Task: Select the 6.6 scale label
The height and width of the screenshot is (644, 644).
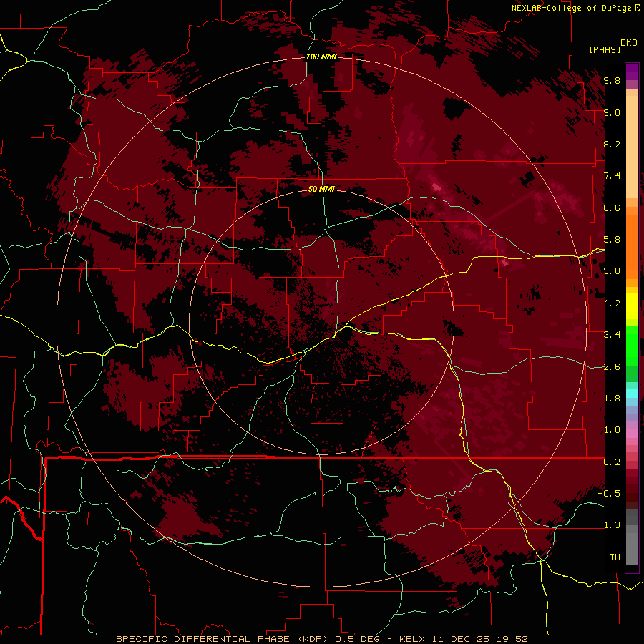Action: (612, 208)
